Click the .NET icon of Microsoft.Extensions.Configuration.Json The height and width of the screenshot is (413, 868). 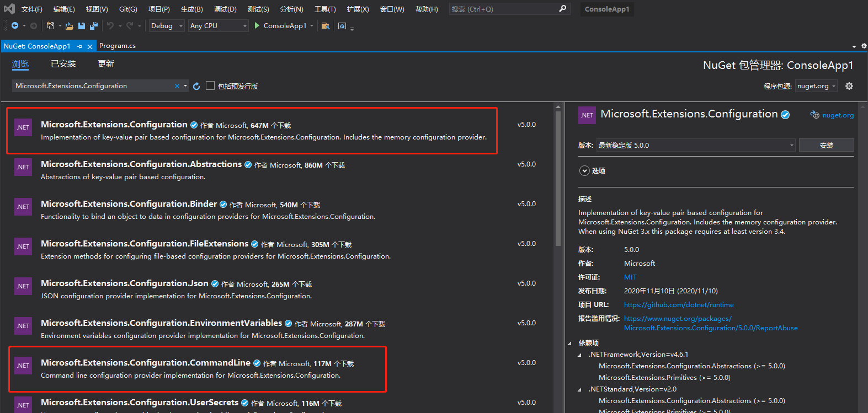[23, 286]
